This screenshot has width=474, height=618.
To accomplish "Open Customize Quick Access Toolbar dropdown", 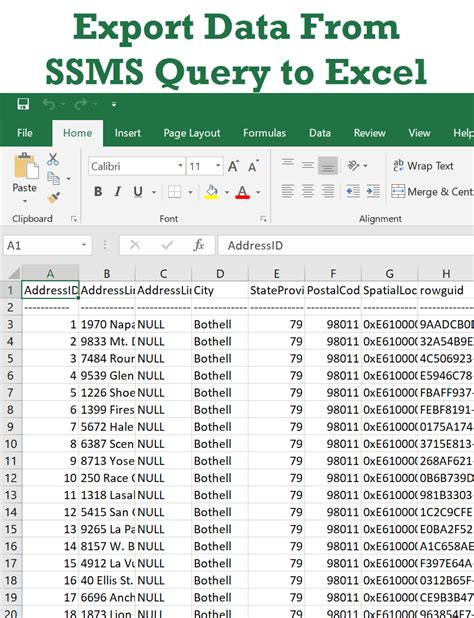I will [x=114, y=104].
